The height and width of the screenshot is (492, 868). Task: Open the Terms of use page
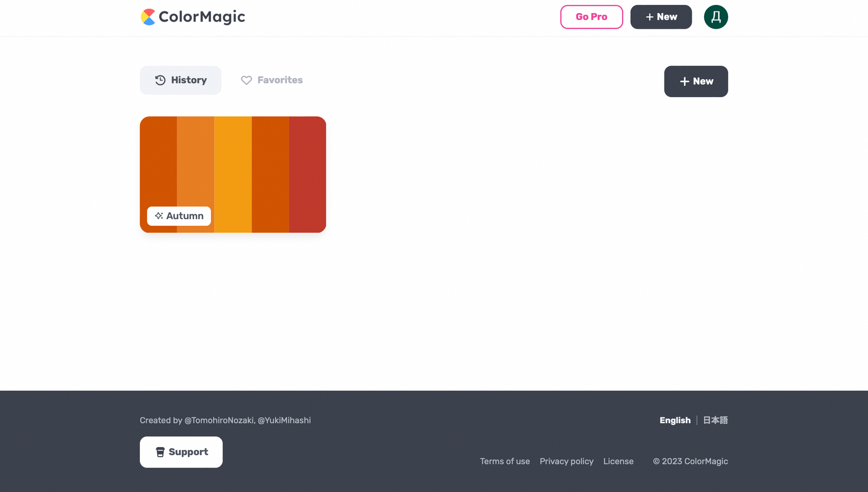505,461
